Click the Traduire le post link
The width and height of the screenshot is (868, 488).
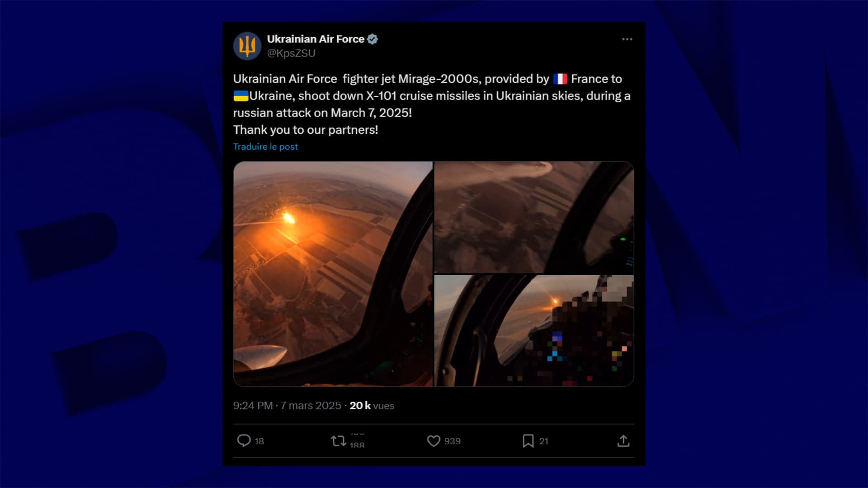pyautogui.click(x=265, y=146)
